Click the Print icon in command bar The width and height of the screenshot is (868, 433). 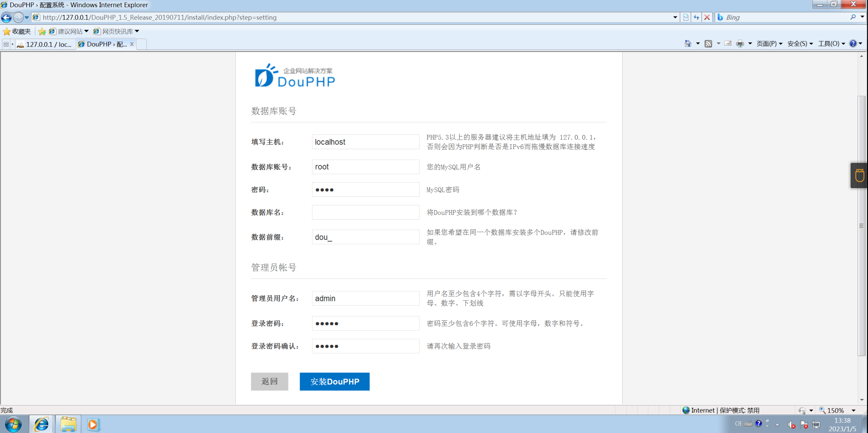(x=740, y=44)
